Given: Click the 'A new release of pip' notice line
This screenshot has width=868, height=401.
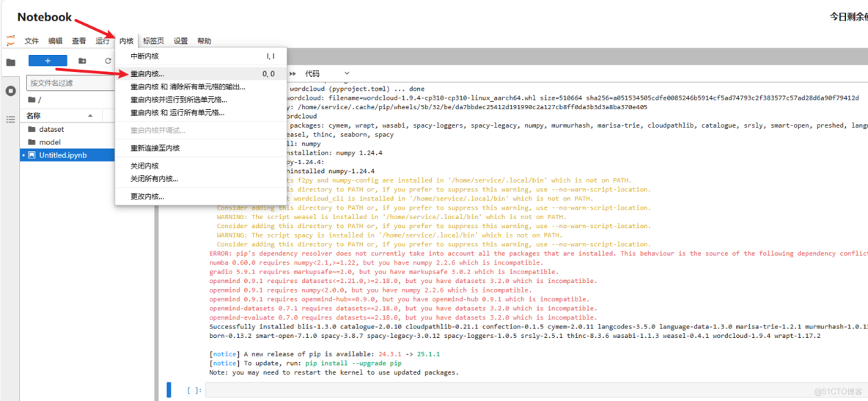Looking at the screenshot, I should (324, 353).
